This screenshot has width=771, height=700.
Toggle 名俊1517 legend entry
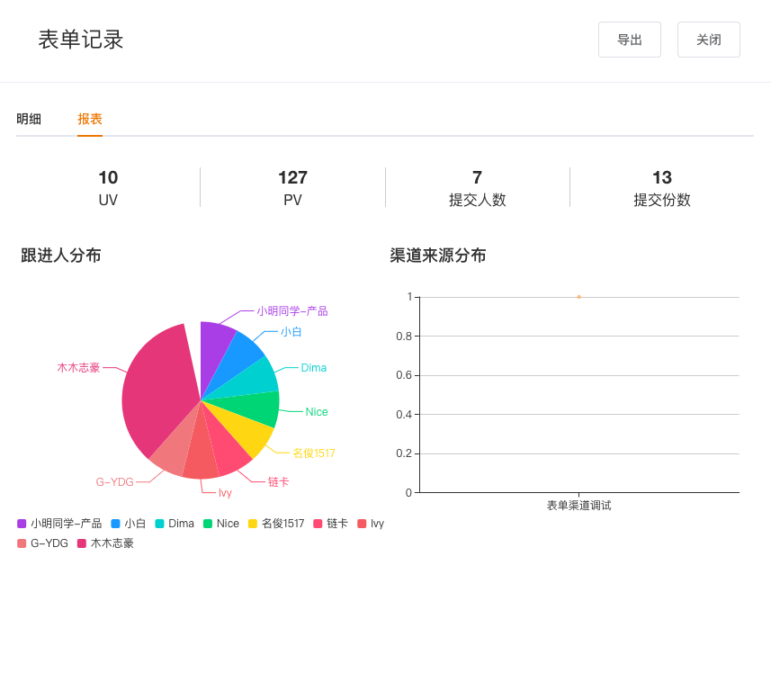[276, 524]
